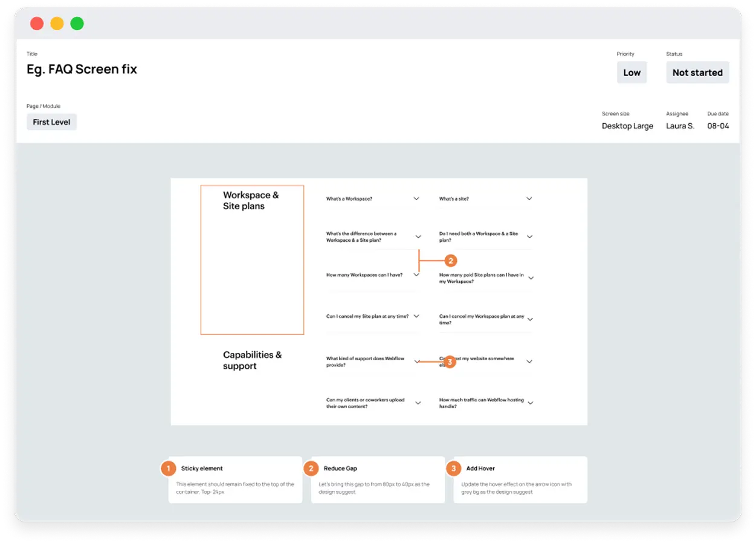
Task: Open the Screen size option Desktop Large
Action: click(627, 126)
